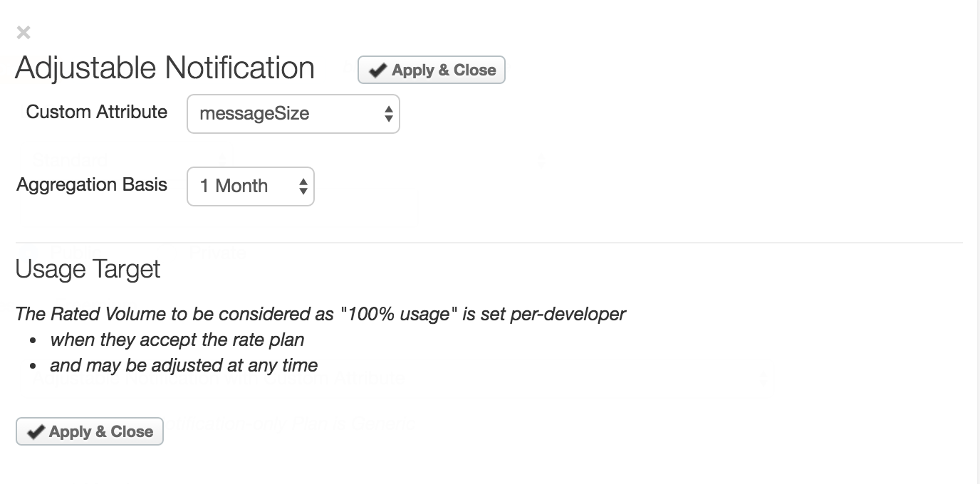Image resolution: width=980 pixels, height=484 pixels.
Task: Open the Custom Attribute messageSize dropdown
Action: (x=293, y=114)
